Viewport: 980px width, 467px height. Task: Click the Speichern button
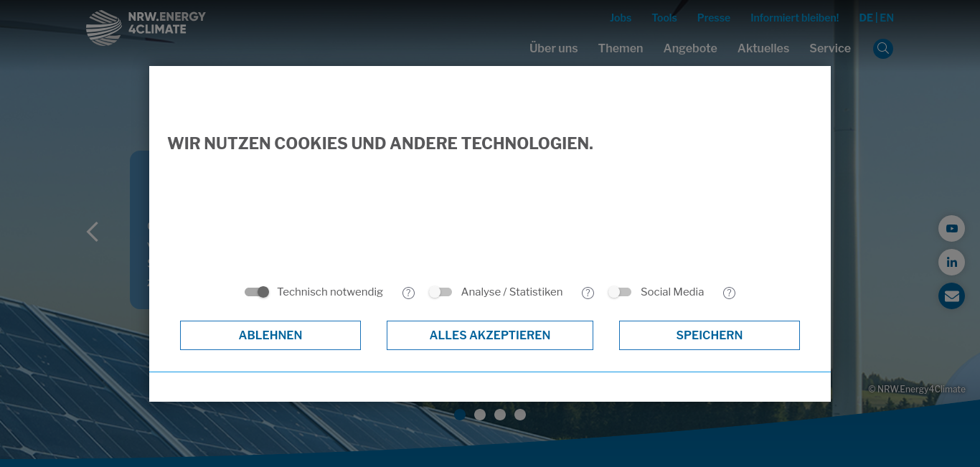point(710,335)
